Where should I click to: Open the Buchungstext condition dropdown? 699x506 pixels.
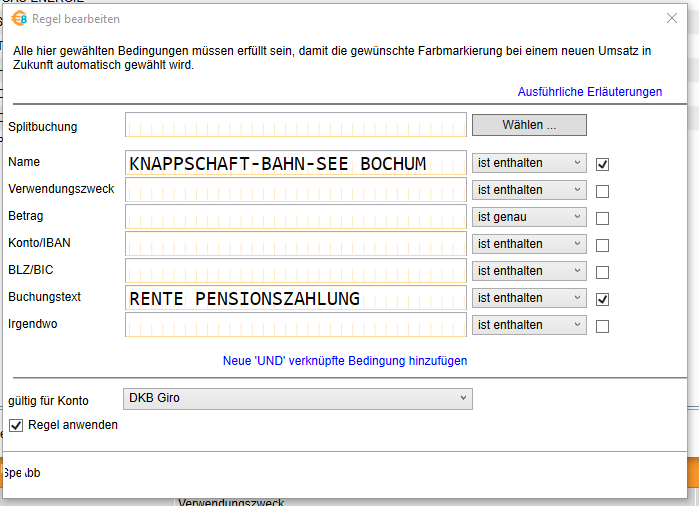tap(529, 298)
